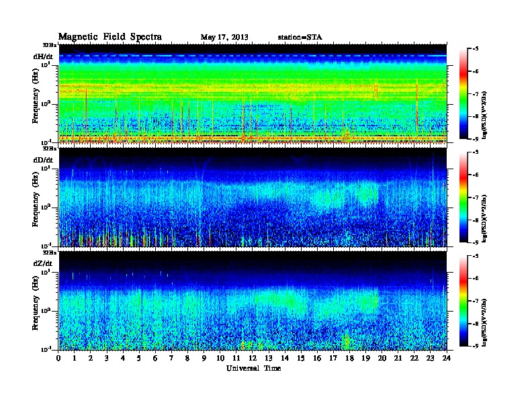Click the "-8" tick on dZ/dt color scale
This screenshot has height=411, width=532.
(476, 324)
